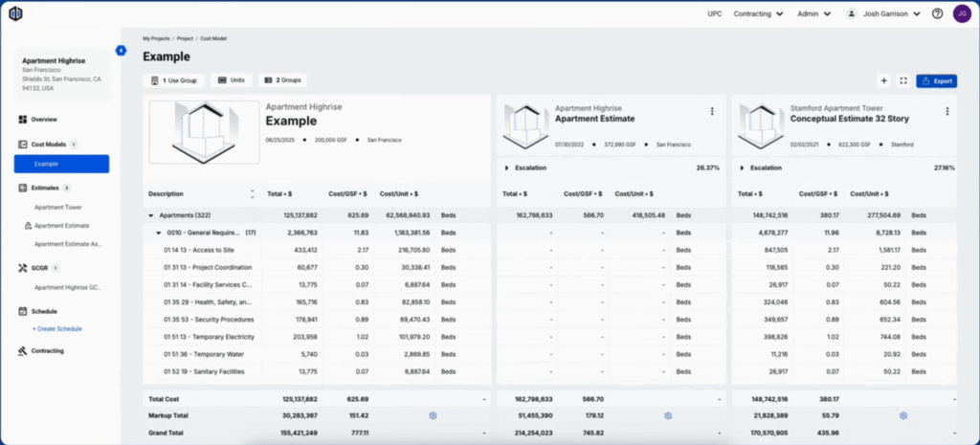Click the app logo in the top-left corner
This screenshot has height=445, width=980.
[x=15, y=13]
